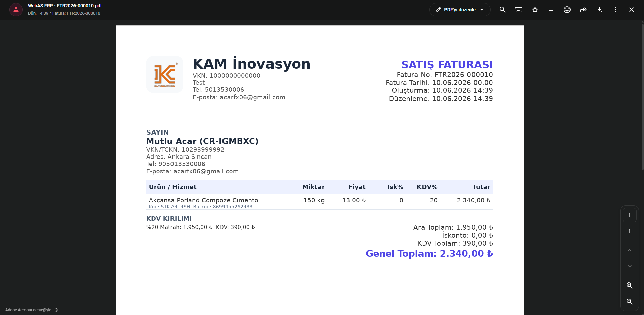Click the Adres: Ankara Sincan line

click(x=179, y=157)
